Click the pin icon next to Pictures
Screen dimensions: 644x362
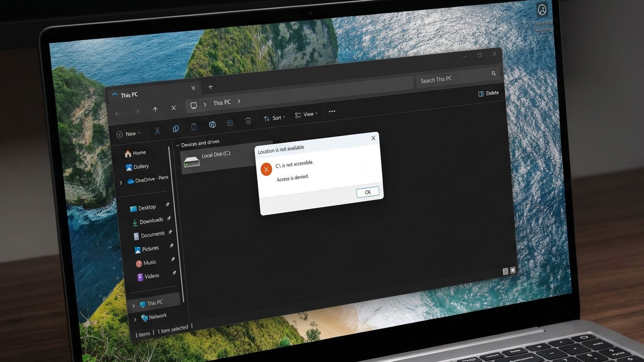[172, 245]
